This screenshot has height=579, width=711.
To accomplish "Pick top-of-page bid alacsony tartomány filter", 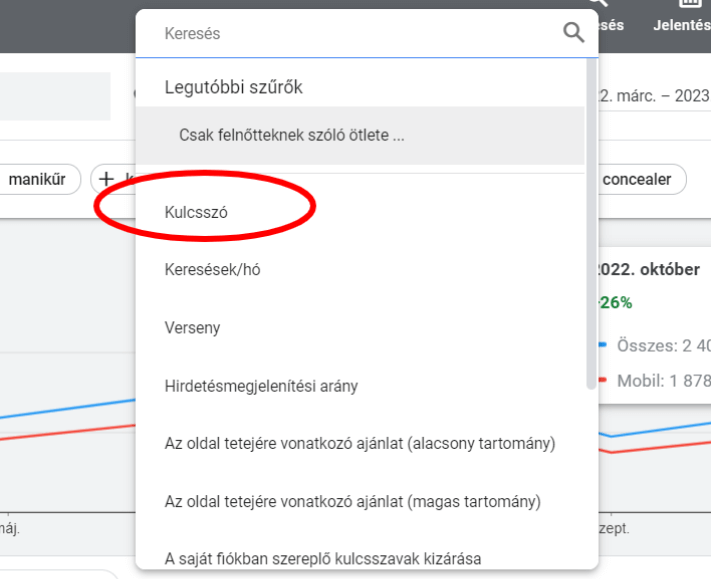I will (x=360, y=443).
